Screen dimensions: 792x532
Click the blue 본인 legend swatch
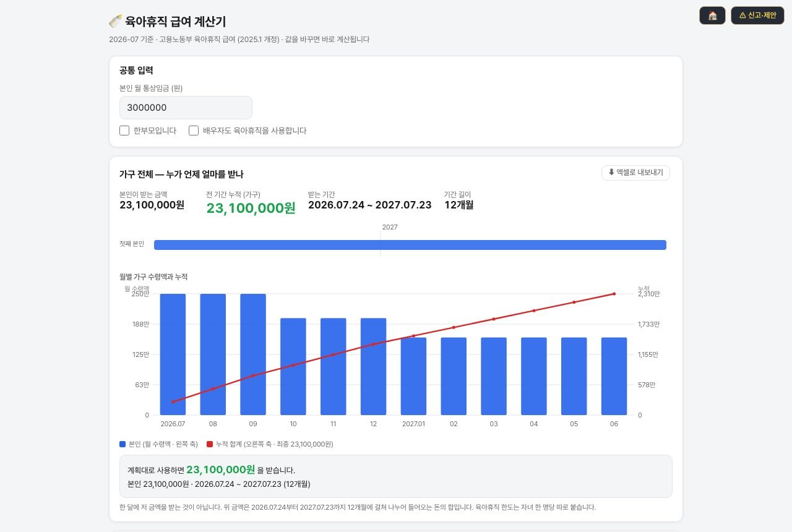tap(123, 444)
